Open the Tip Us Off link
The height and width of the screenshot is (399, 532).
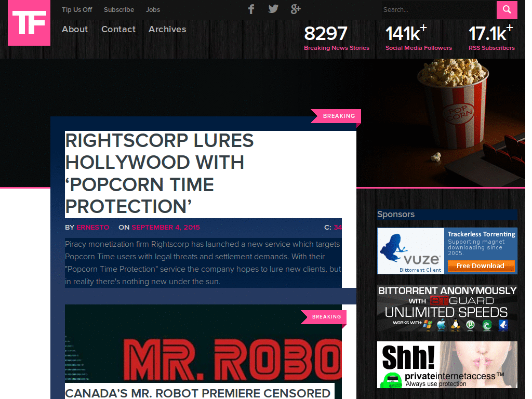[77, 10]
